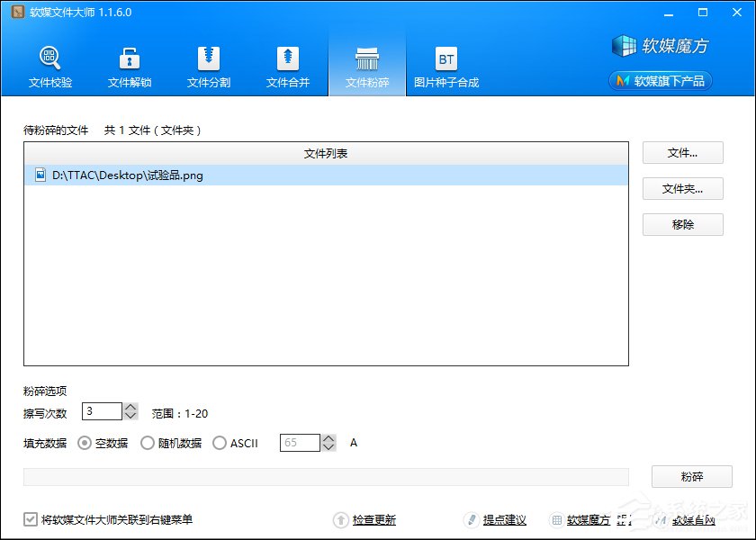Open the 提点建议 feedback link

(504, 520)
